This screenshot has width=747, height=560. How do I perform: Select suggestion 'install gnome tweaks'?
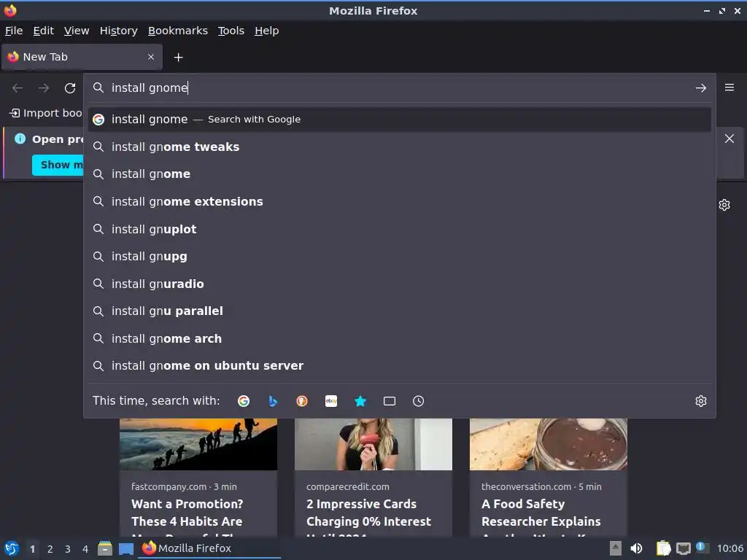pyautogui.click(x=399, y=147)
